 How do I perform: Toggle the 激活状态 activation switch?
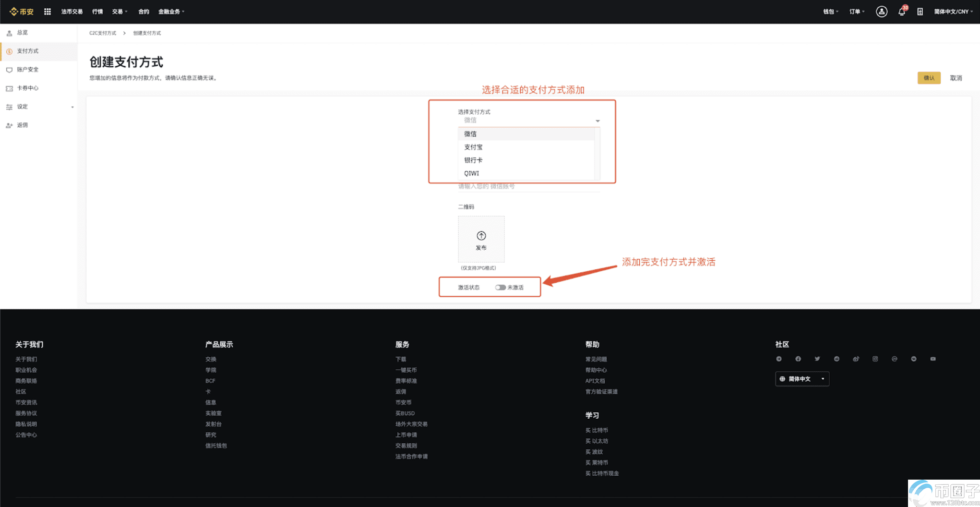500,288
